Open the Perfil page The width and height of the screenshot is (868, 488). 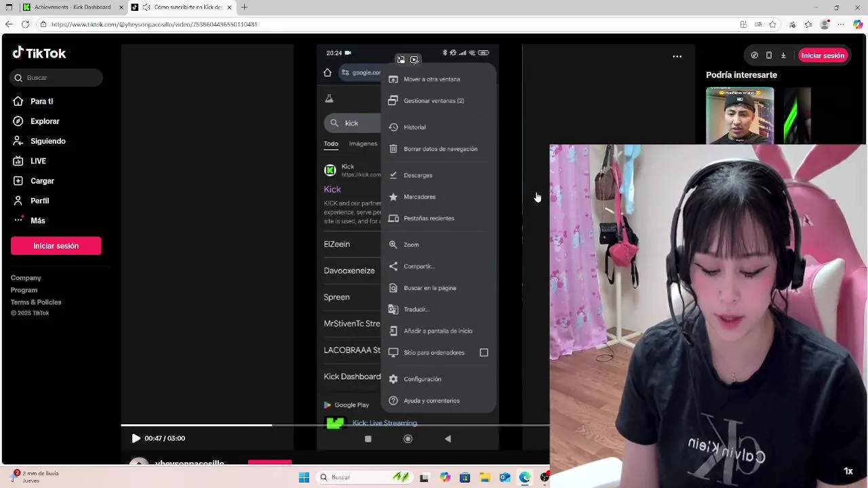(31, 201)
